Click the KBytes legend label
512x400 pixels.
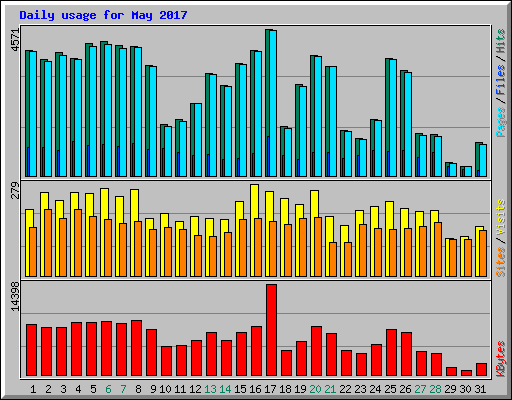(501, 359)
